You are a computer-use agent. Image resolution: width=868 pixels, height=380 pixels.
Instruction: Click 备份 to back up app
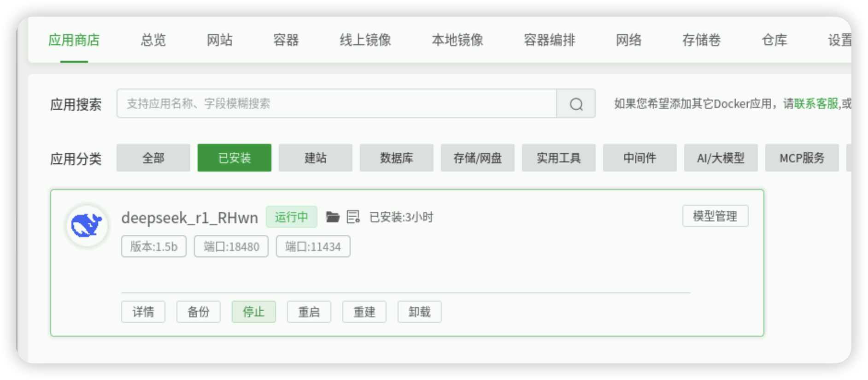coord(199,312)
